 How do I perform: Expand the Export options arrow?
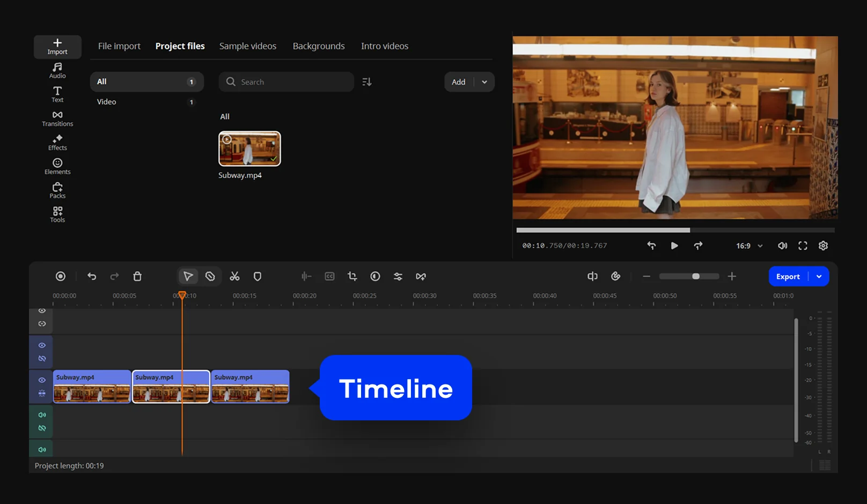[x=819, y=277]
